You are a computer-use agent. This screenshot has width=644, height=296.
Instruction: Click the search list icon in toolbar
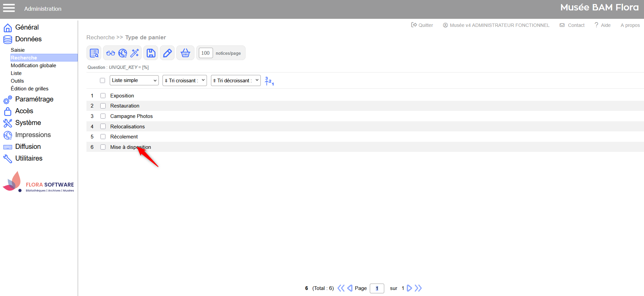pos(94,53)
